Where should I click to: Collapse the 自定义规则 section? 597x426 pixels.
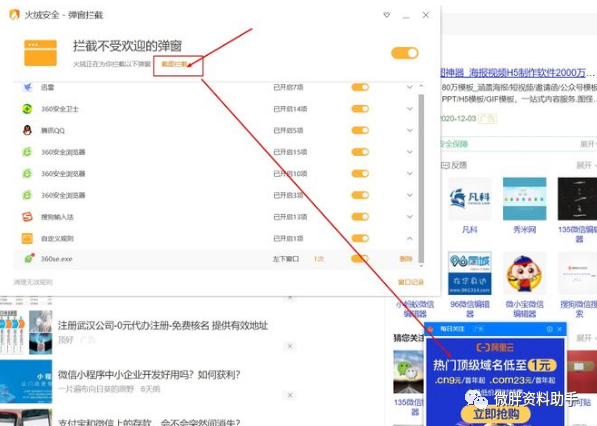tap(410, 238)
